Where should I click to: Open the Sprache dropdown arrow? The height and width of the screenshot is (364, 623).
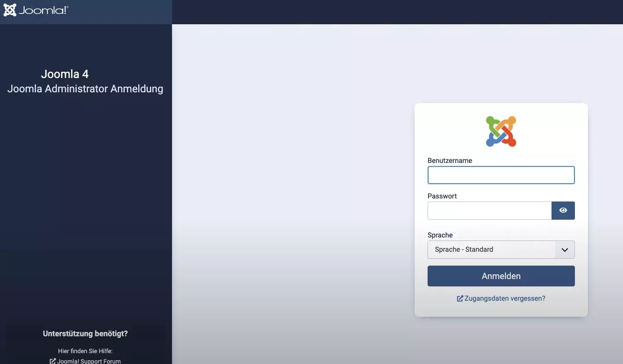565,250
